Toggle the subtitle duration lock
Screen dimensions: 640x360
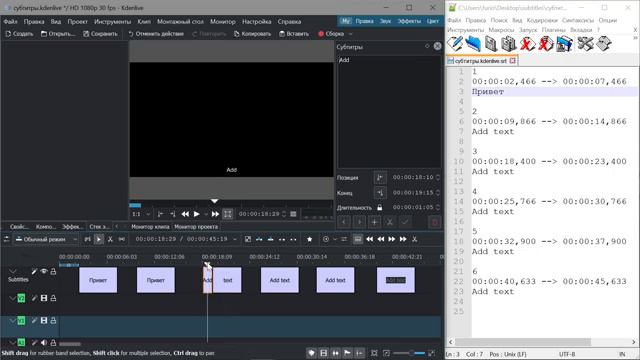click(x=380, y=208)
